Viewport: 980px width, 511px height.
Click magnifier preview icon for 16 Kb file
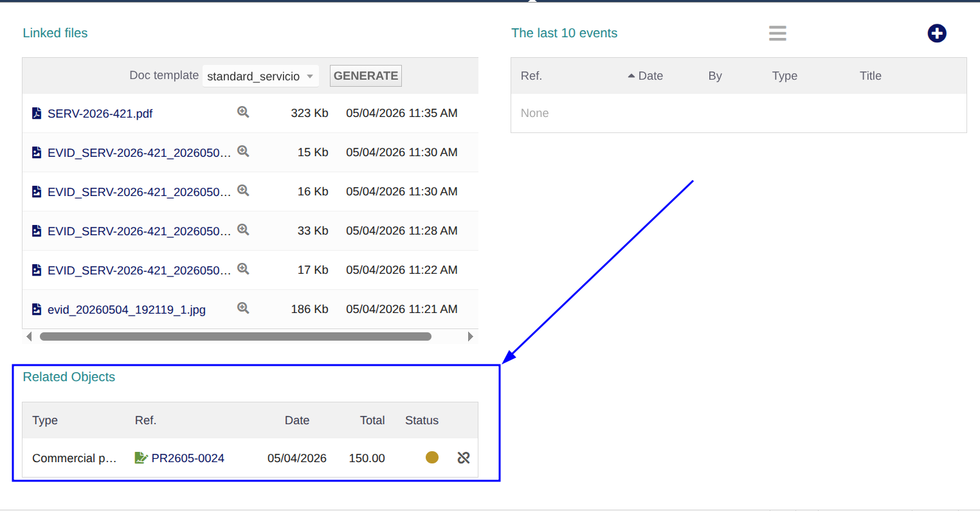coord(243,190)
